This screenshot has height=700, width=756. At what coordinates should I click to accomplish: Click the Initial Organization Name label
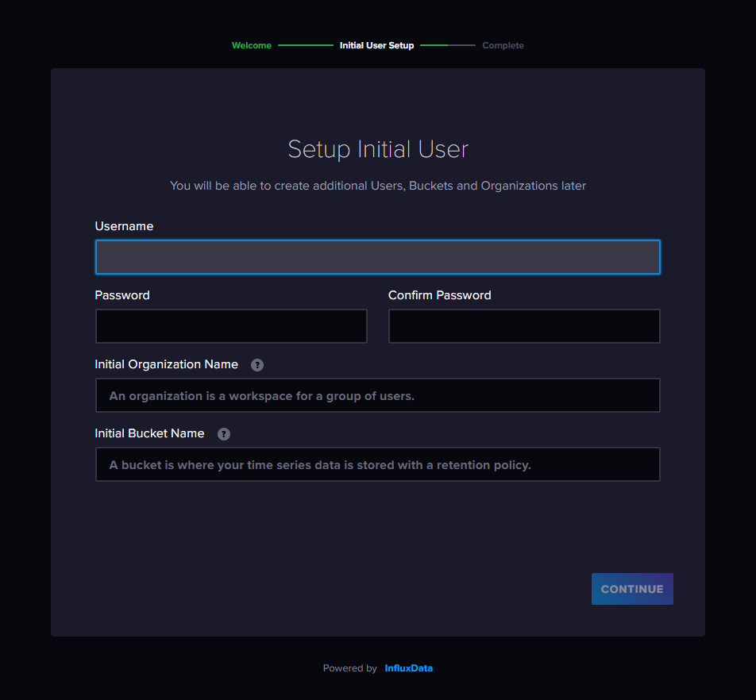[x=166, y=364]
